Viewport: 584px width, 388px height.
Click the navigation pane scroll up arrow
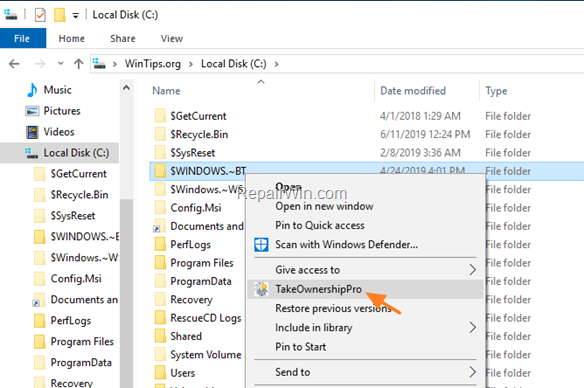pos(126,88)
